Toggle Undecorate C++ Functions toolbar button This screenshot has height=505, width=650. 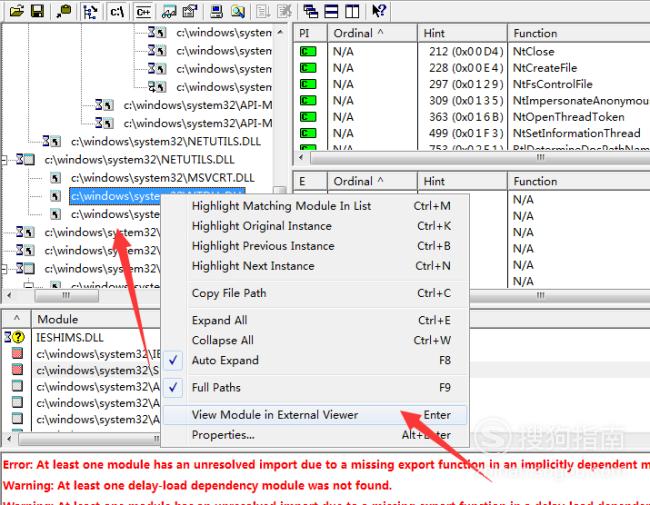[x=143, y=11]
